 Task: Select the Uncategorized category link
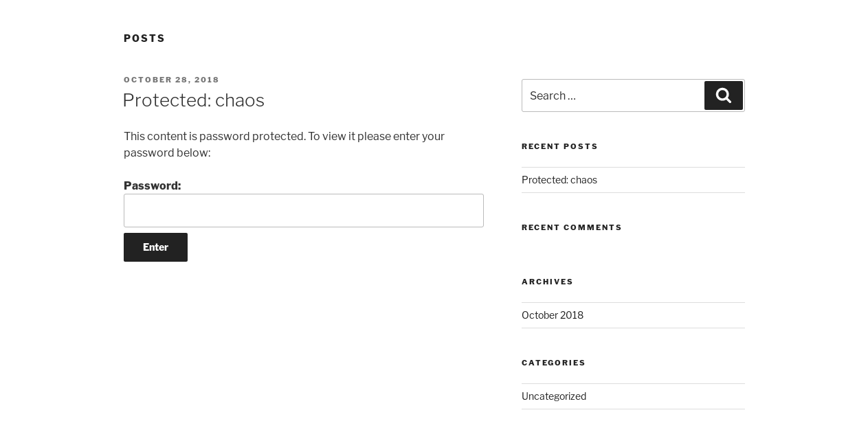(x=553, y=396)
